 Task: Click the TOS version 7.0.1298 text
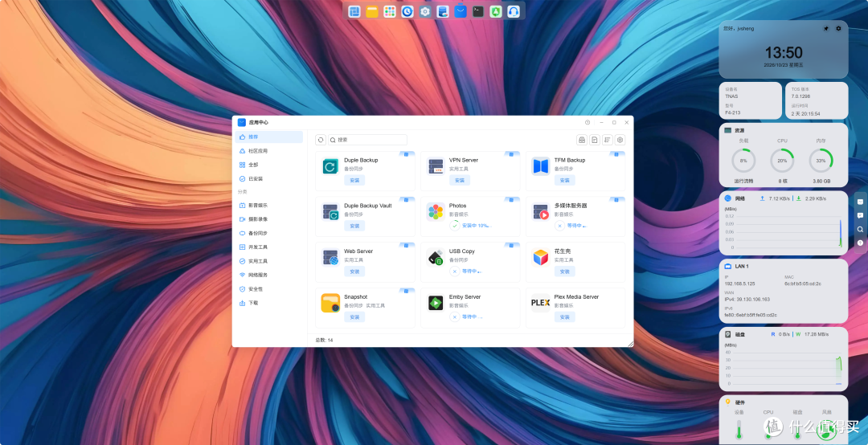coord(800,96)
